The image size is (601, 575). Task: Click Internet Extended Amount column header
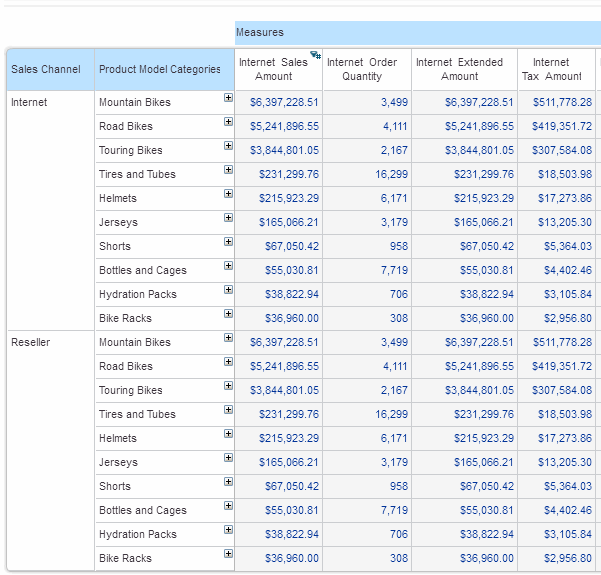(460, 69)
